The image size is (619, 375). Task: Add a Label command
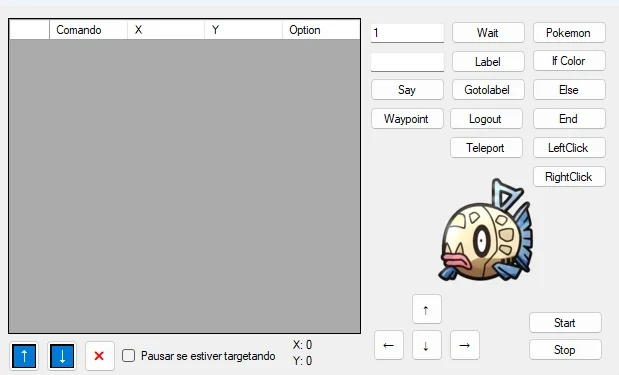click(488, 62)
